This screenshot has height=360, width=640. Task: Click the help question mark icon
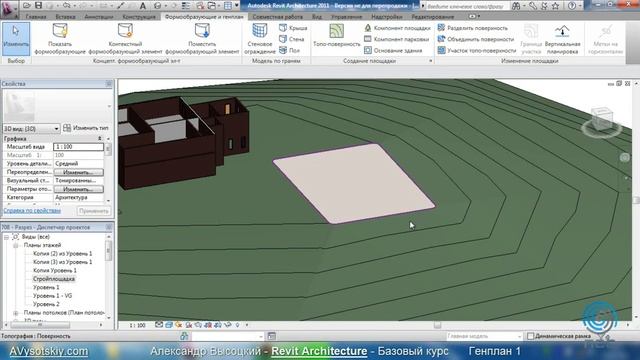(x=572, y=6)
